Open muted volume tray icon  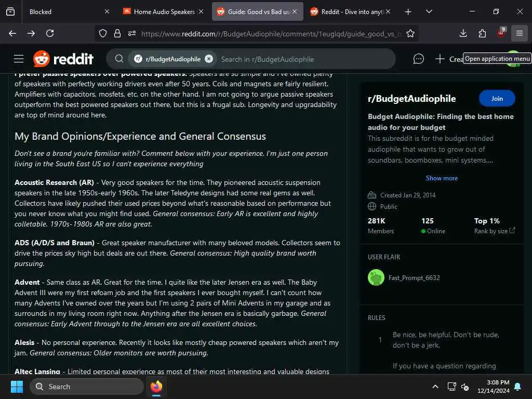465,387
